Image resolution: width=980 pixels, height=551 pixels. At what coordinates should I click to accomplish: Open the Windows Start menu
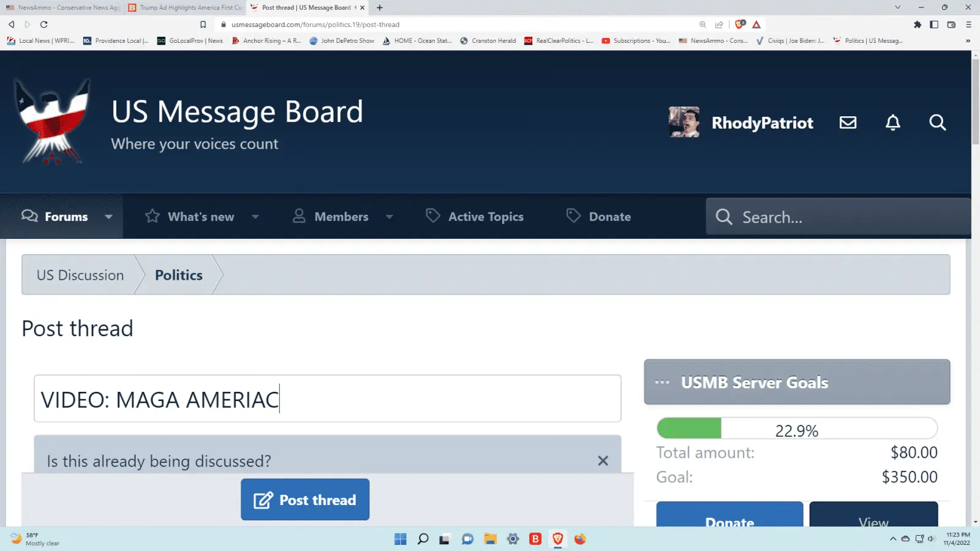(401, 539)
